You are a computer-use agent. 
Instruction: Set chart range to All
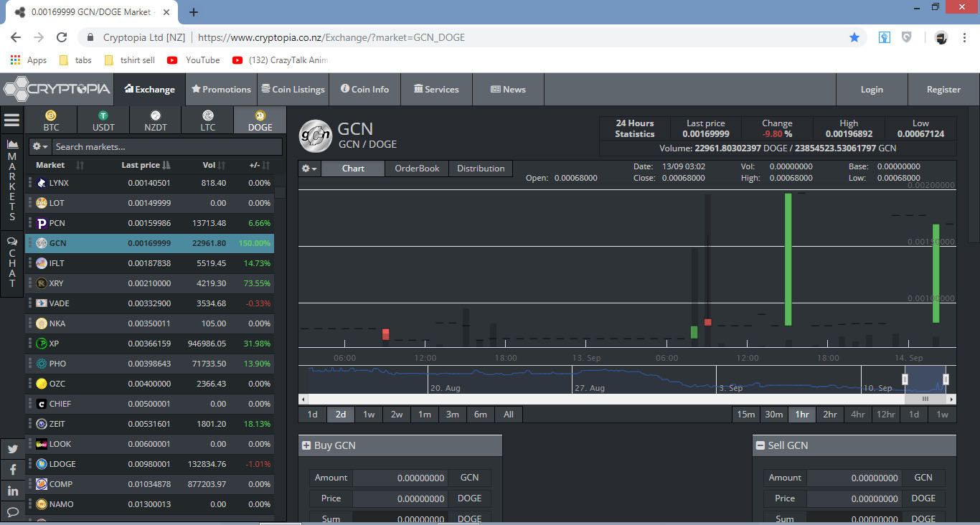[x=509, y=415]
